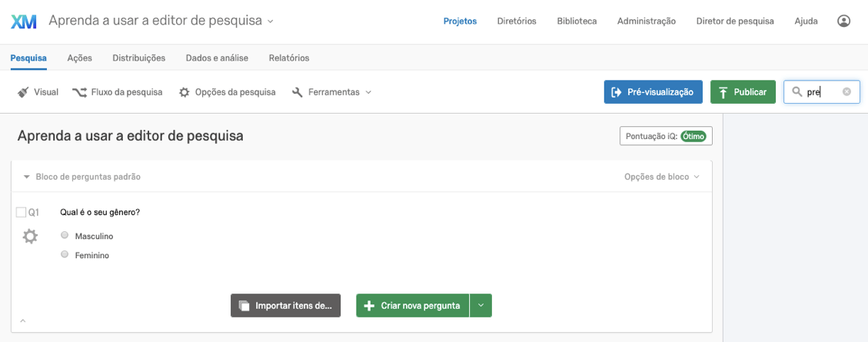This screenshot has height=342, width=868.
Task: Switch to the Relatórios tab
Action: [x=289, y=58]
